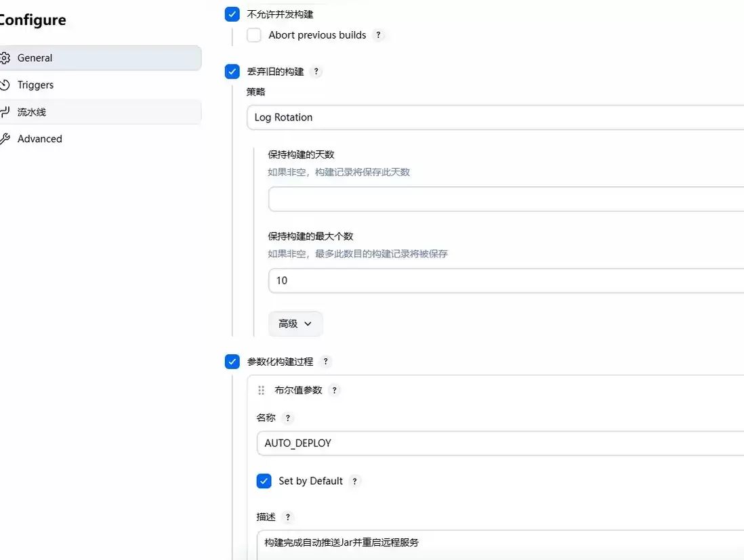Open help icon next to 名称

tap(287, 418)
